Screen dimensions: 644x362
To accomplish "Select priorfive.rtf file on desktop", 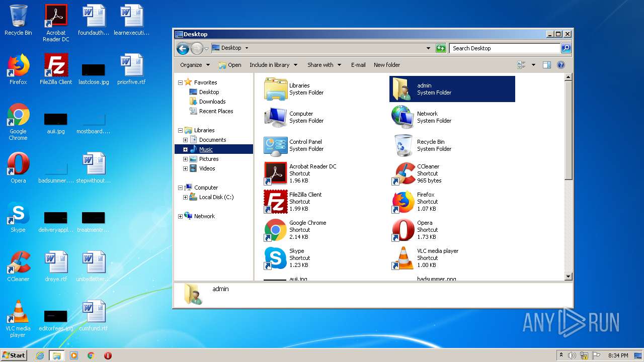I will (131, 69).
